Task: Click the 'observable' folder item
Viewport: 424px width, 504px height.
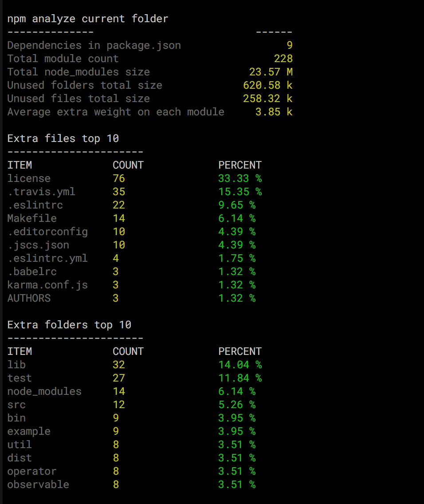Action: coord(38,485)
